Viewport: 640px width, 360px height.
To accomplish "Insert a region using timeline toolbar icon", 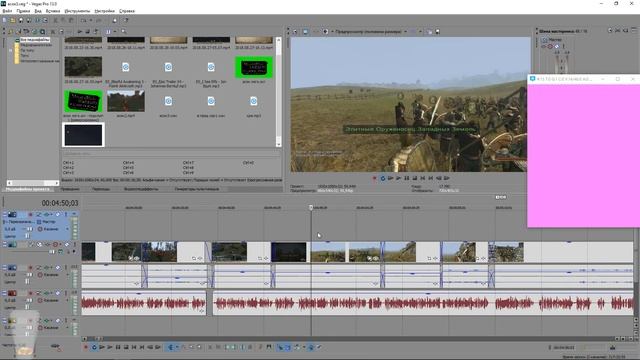I will click(x=269, y=347).
